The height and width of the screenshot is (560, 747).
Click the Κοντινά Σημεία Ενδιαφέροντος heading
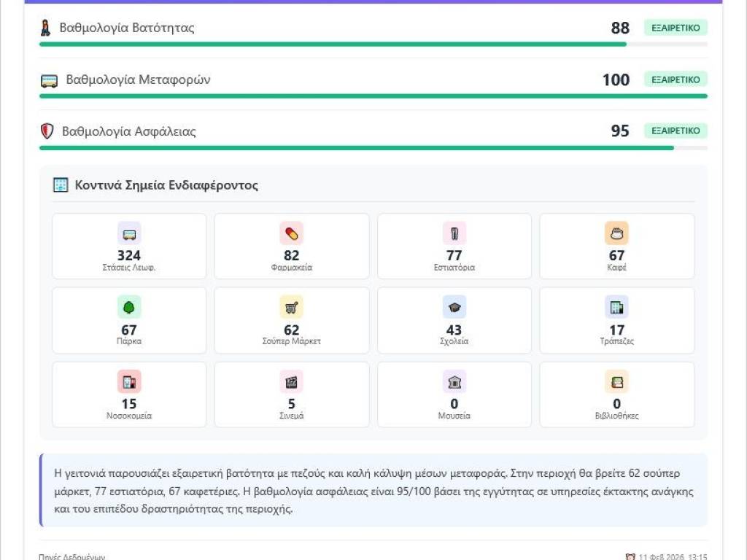166,185
